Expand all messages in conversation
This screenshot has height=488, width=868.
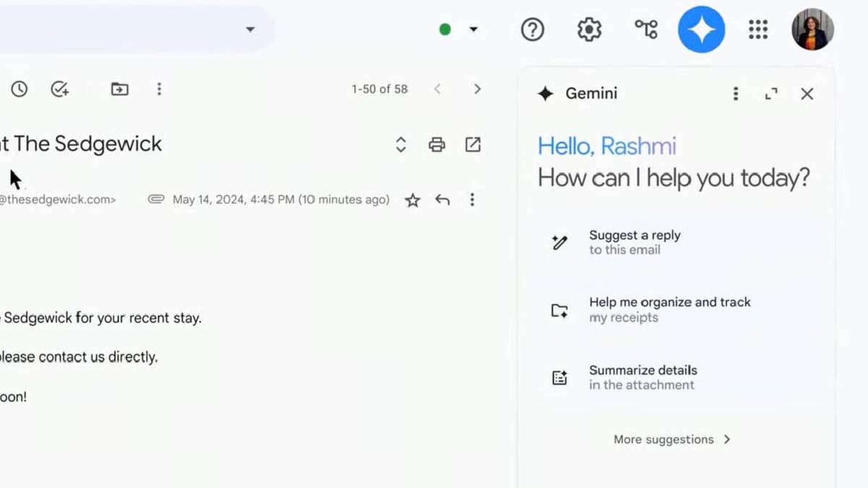point(401,145)
